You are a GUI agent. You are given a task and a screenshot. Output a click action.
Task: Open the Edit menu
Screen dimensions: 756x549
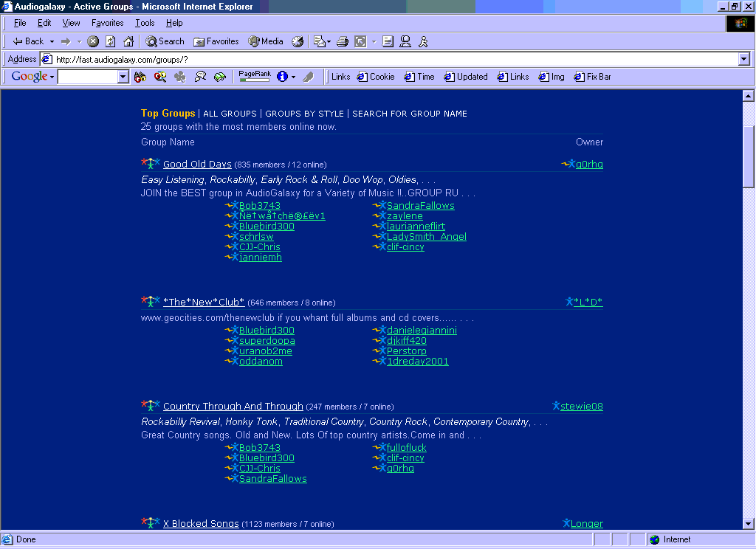[44, 23]
